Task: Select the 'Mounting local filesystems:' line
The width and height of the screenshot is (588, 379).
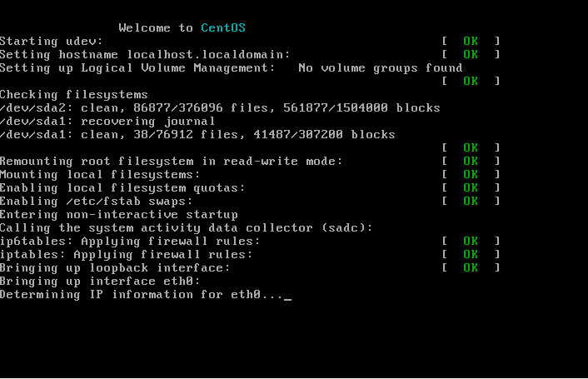Action: 100,175
